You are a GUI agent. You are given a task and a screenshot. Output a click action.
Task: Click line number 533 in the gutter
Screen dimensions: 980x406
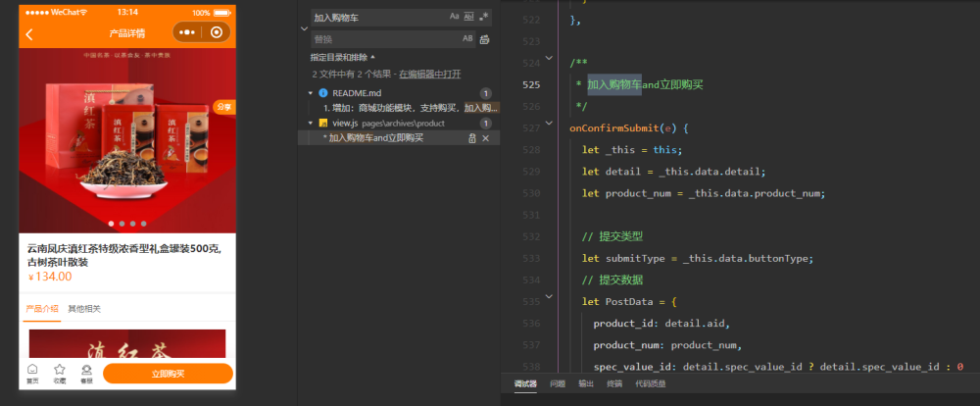(x=530, y=258)
